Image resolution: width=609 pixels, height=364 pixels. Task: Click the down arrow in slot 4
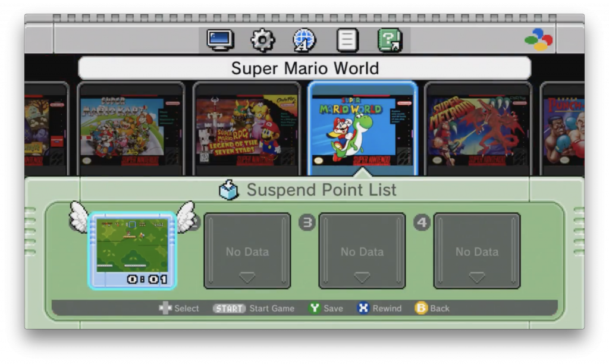tap(476, 277)
